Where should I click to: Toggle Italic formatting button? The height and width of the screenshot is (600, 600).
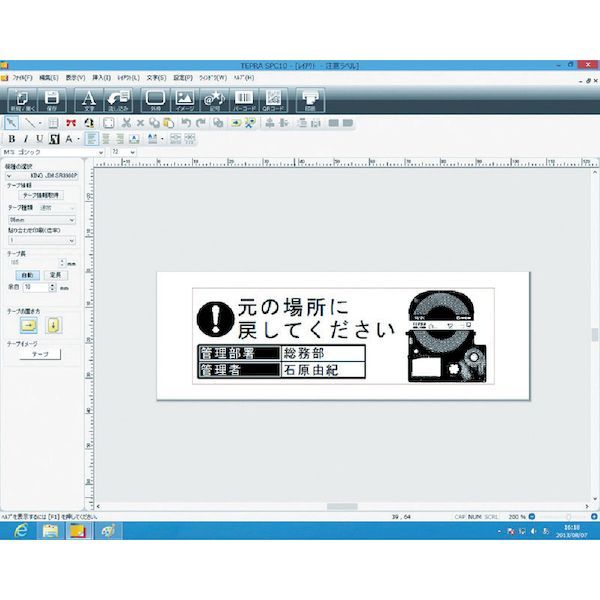coord(25,138)
